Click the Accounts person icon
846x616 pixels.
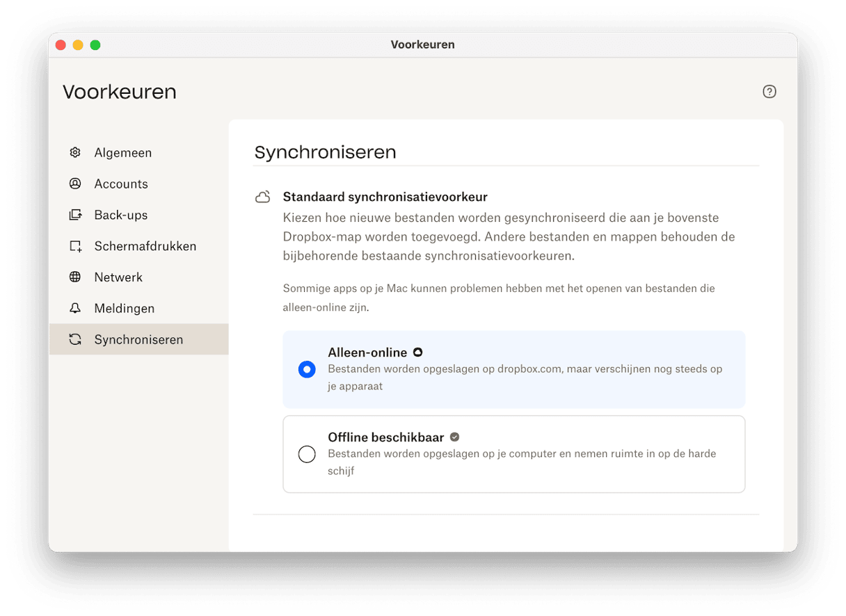75,184
